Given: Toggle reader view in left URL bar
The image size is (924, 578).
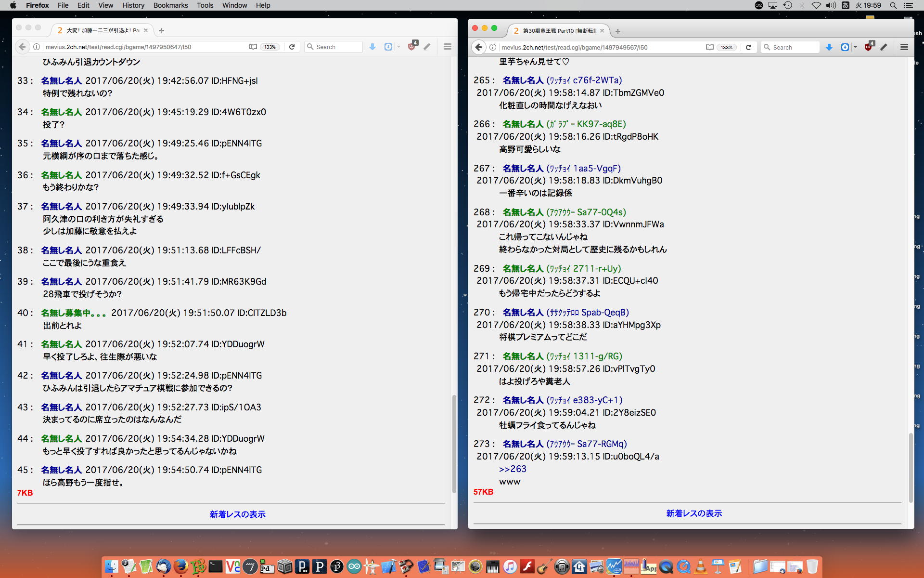Looking at the screenshot, I should tap(253, 47).
